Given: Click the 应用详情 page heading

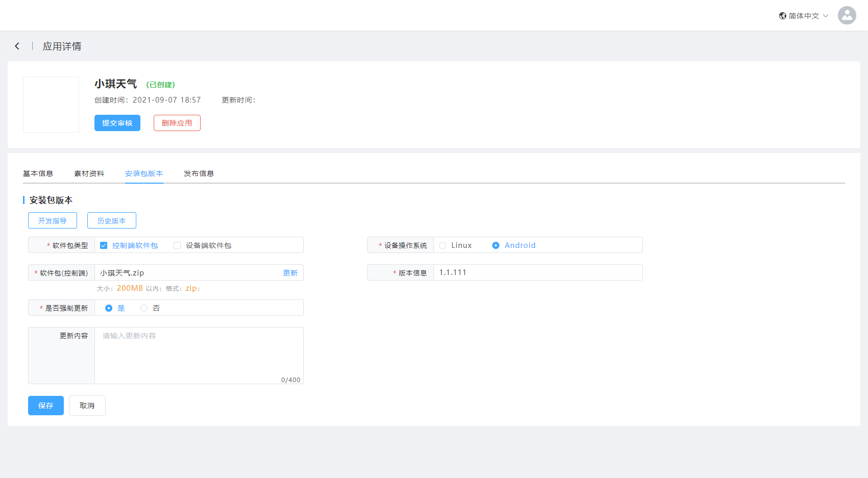Looking at the screenshot, I should (62, 46).
